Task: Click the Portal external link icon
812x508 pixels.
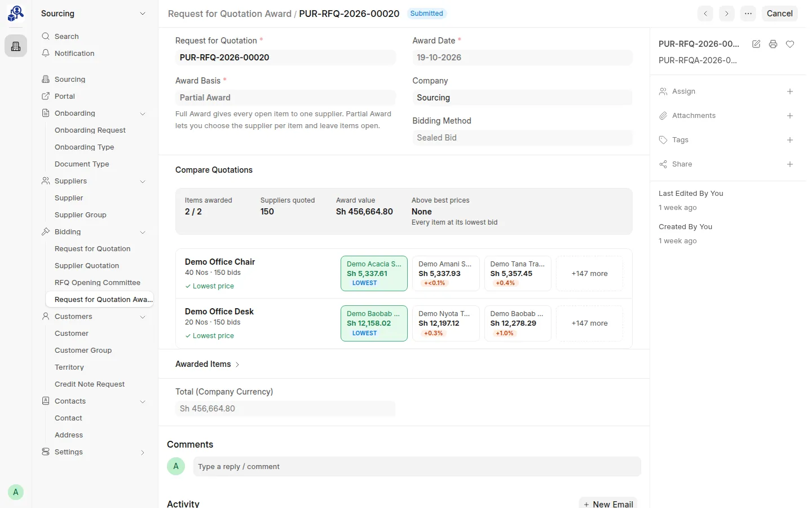Action: (x=46, y=96)
